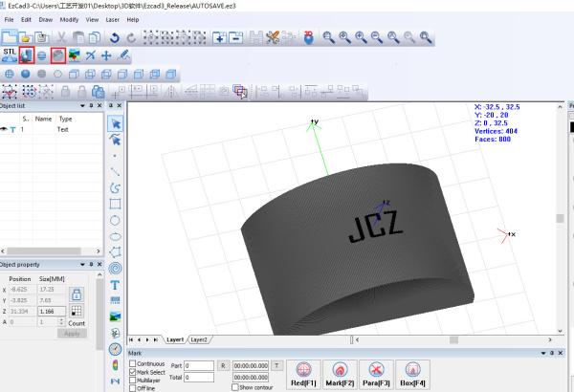Select the Timer clock tool
574x392 pixels.
[115, 349]
